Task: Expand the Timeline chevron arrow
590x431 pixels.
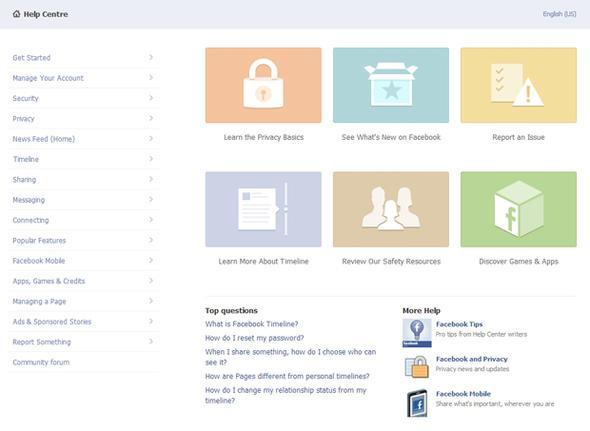Action: pyautogui.click(x=151, y=159)
